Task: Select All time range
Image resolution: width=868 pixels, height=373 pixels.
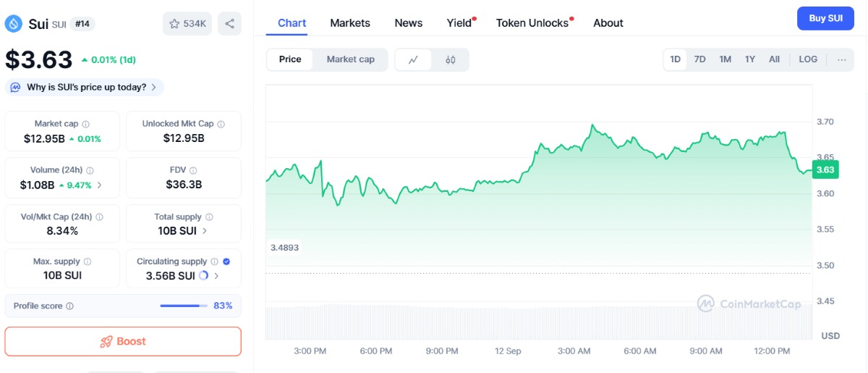Action: point(774,59)
